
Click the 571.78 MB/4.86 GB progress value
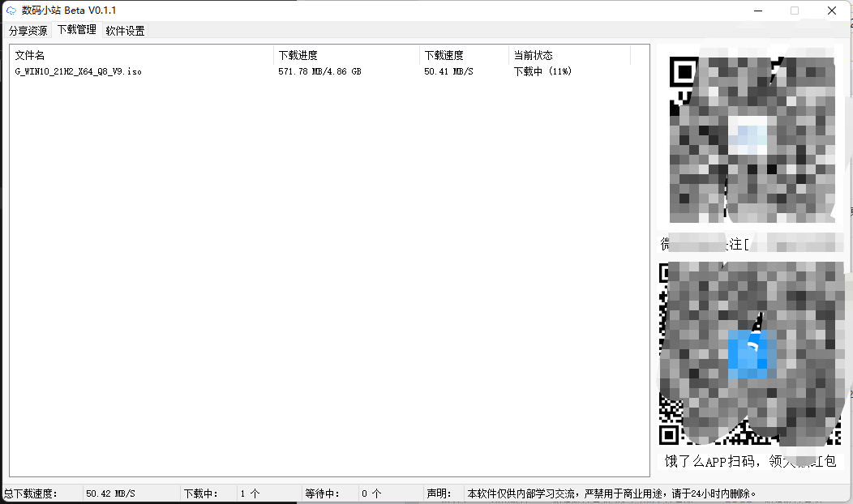tap(319, 71)
